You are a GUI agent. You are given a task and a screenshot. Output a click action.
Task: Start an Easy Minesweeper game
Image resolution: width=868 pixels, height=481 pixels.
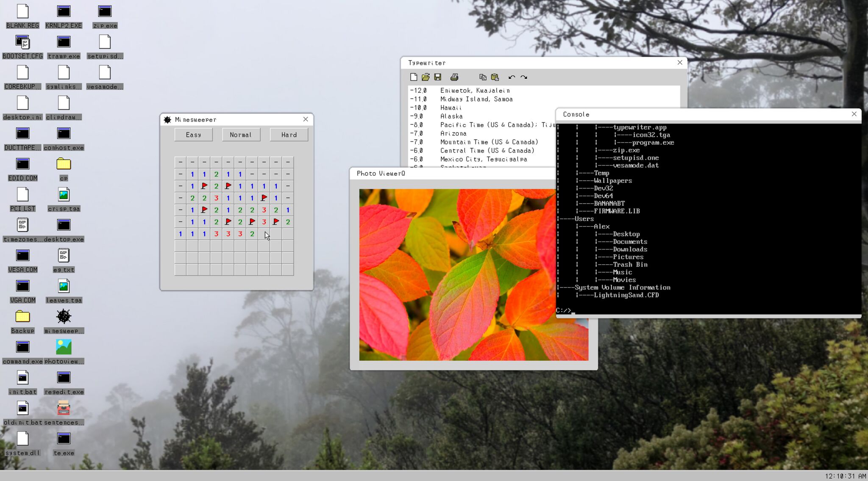(193, 135)
